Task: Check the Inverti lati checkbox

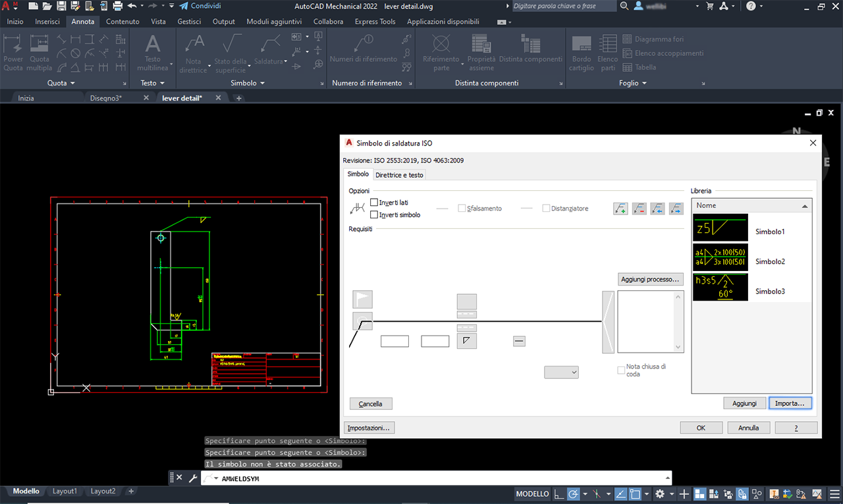Action: pyautogui.click(x=374, y=203)
